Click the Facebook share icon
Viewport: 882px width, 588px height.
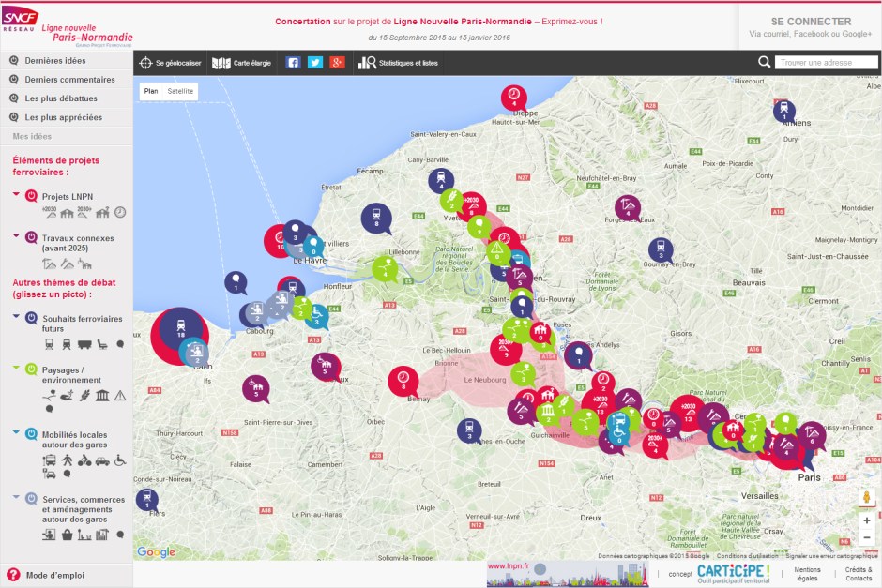pyautogui.click(x=293, y=63)
